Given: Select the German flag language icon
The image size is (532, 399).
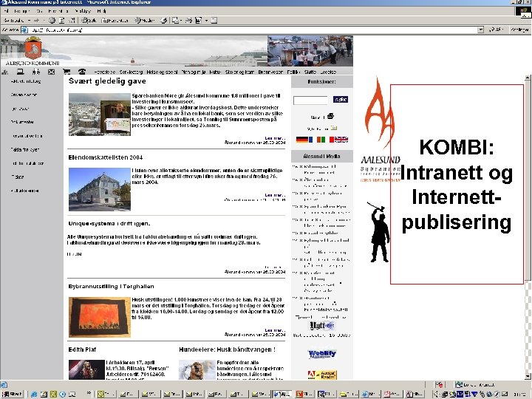Looking at the screenshot, I should (x=302, y=140).
